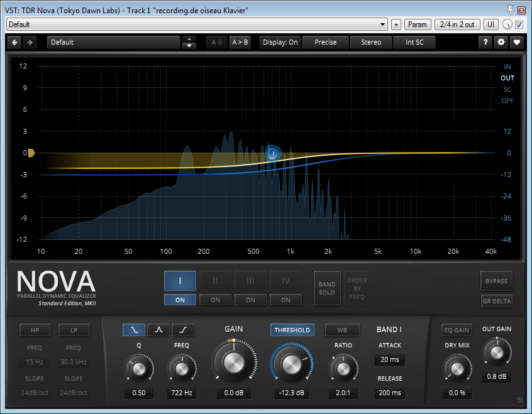Viewport: 532px width, 414px height.
Task: Open settings with the gear icon
Action: pos(501,42)
